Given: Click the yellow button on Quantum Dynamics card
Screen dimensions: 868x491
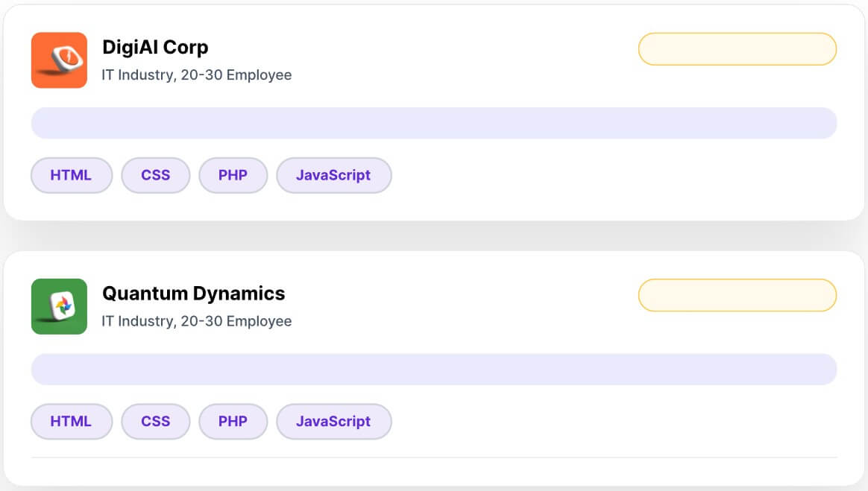Looking at the screenshot, I should coord(738,295).
